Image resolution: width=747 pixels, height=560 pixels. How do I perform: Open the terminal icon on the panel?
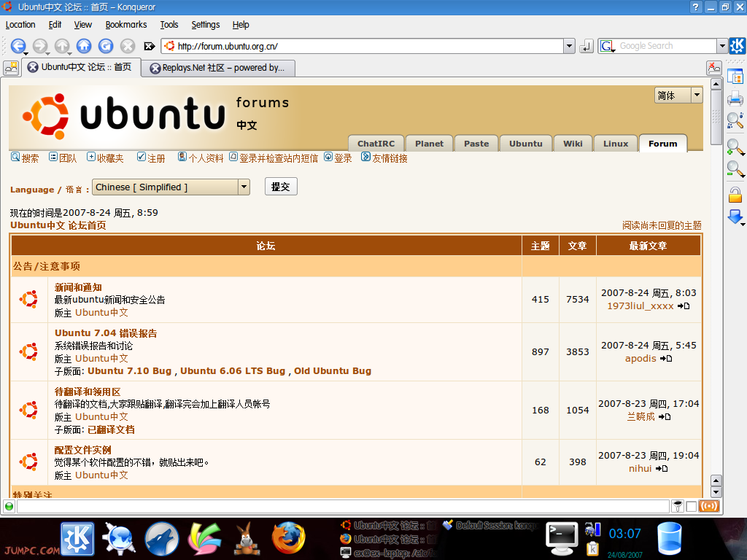pos(562,539)
